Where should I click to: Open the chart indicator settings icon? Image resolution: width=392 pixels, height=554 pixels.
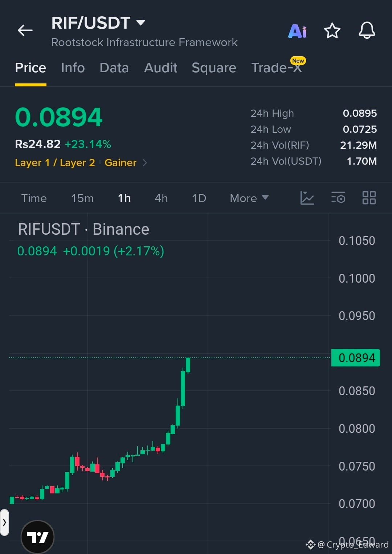coord(338,198)
